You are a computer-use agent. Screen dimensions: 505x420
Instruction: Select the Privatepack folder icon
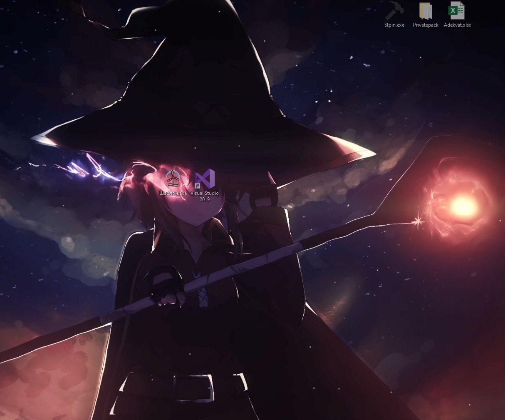click(426, 11)
